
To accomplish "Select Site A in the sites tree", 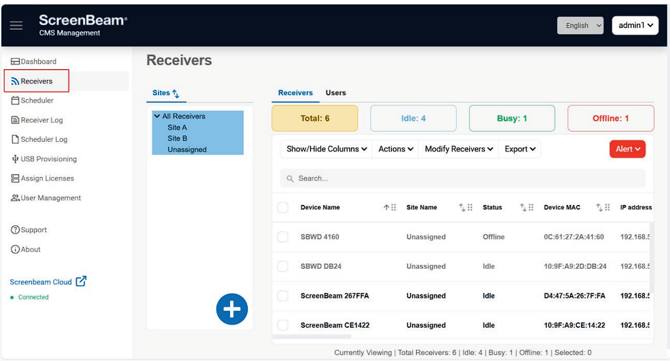I will point(177,127).
